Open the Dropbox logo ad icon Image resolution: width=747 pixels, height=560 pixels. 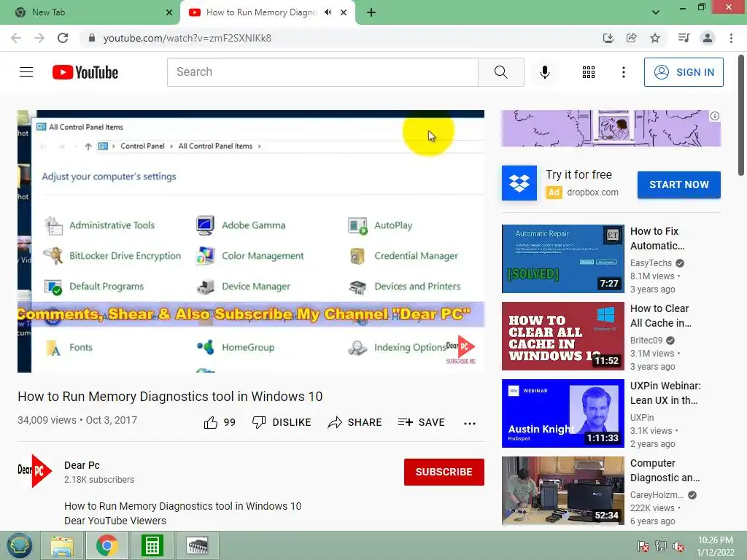519,183
